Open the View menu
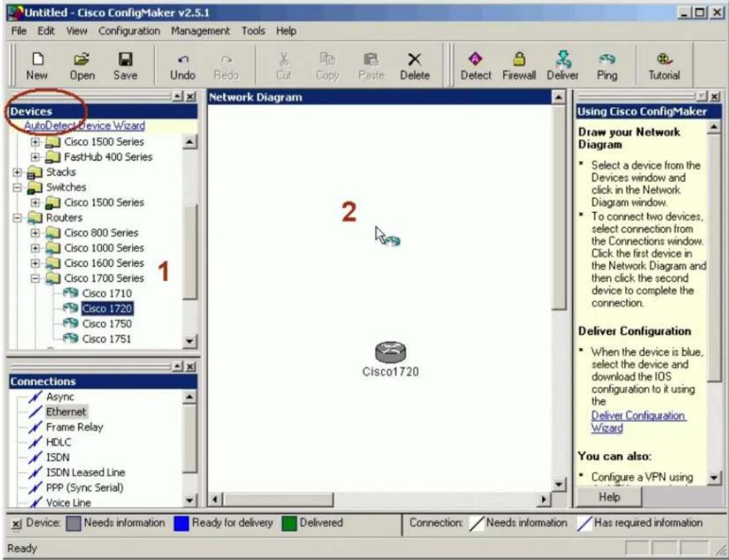 (x=76, y=31)
